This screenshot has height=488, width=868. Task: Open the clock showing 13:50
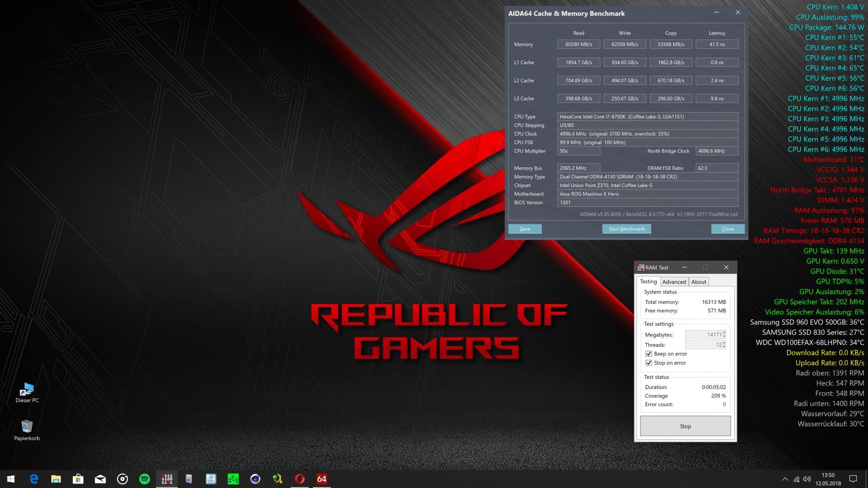pos(828,479)
